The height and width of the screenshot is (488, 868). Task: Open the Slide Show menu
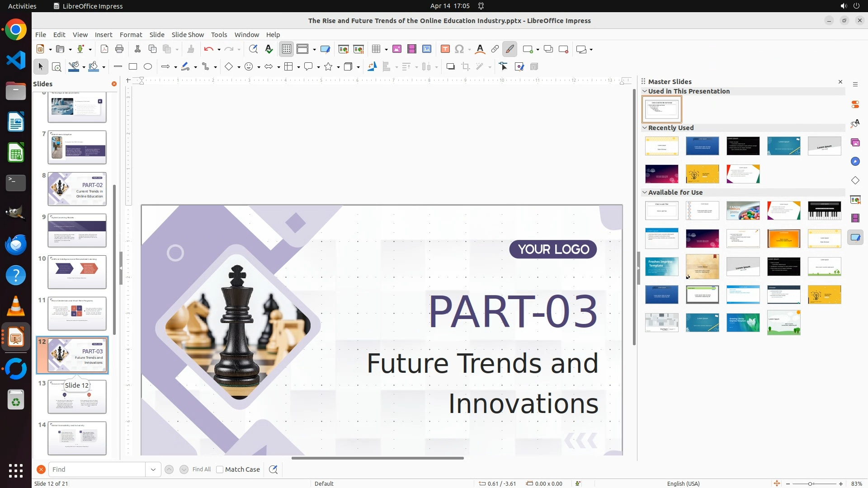coord(188,35)
